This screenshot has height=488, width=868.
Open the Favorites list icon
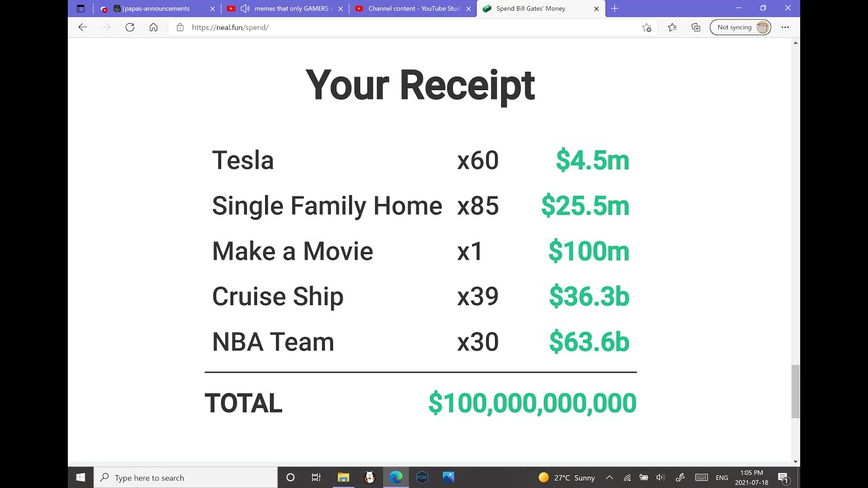coord(672,27)
